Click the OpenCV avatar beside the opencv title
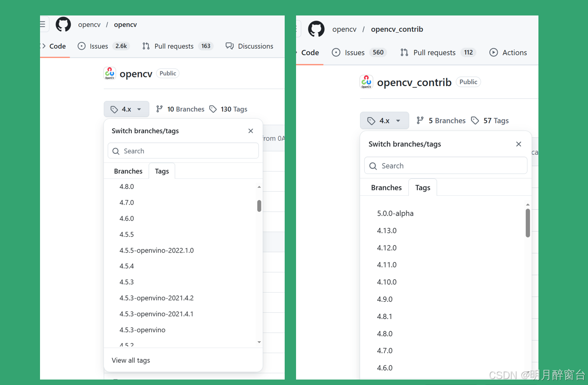 110,73
